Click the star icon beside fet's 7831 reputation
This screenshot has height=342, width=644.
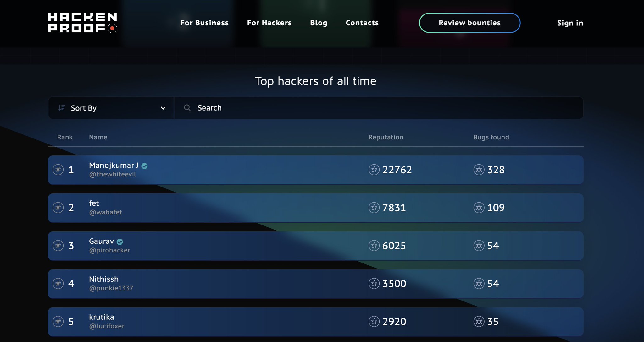[374, 208]
